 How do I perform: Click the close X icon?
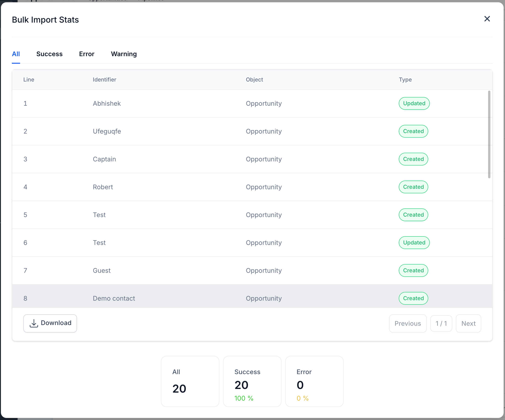[488, 18]
